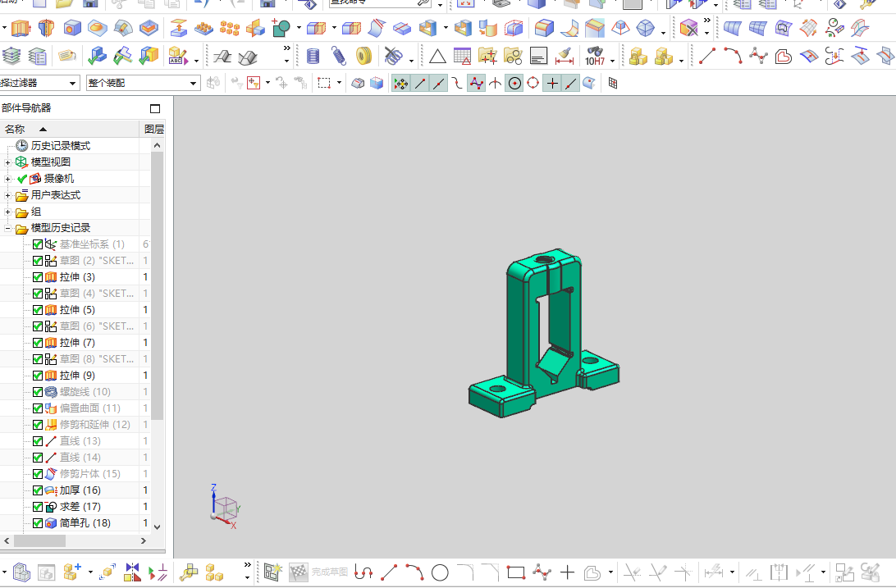Select the Extrude tool icon
This screenshot has height=588, width=896.
click(x=21, y=27)
